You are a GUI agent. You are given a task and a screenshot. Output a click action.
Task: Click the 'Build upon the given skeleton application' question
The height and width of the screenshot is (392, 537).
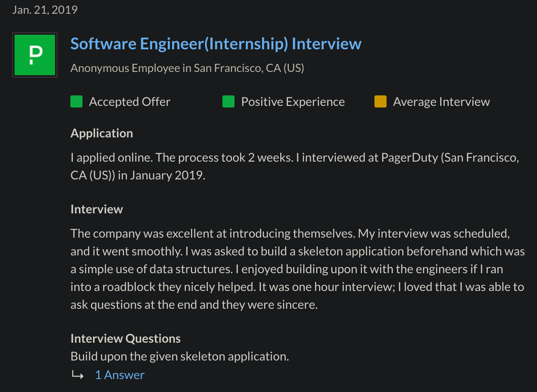(180, 356)
